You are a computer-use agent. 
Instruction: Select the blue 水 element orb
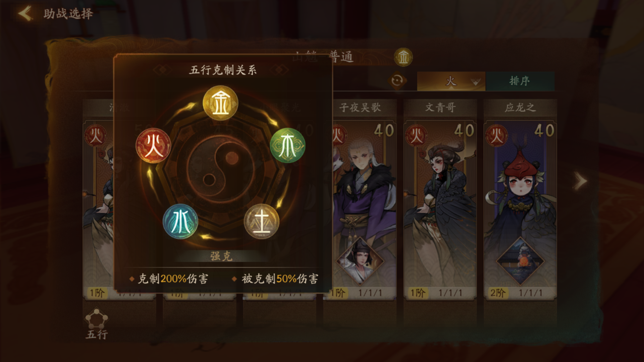180,221
